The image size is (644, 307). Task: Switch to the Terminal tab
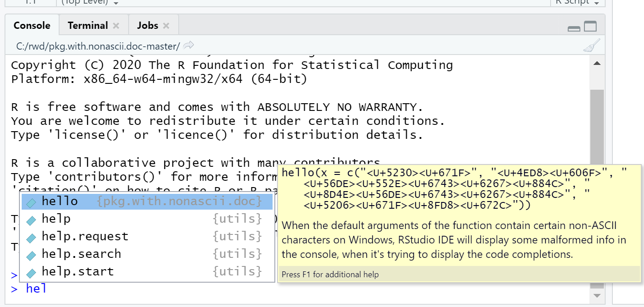[x=88, y=25]
